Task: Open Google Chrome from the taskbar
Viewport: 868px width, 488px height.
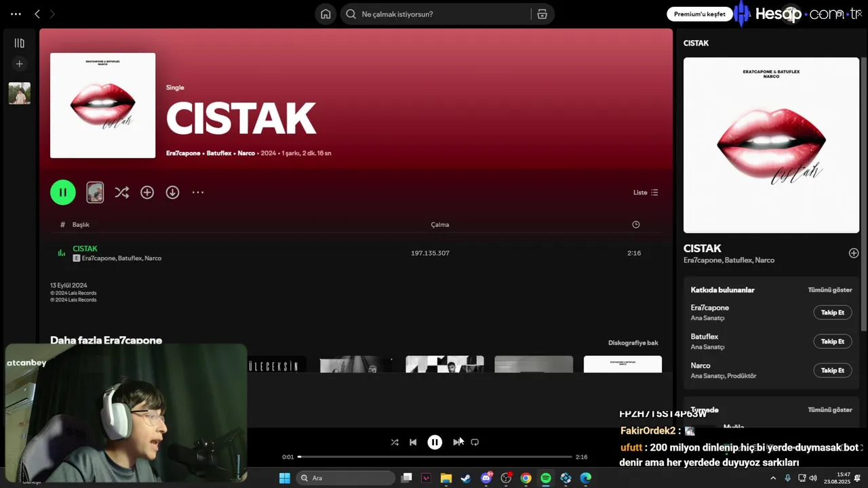Action: point(526,478)
